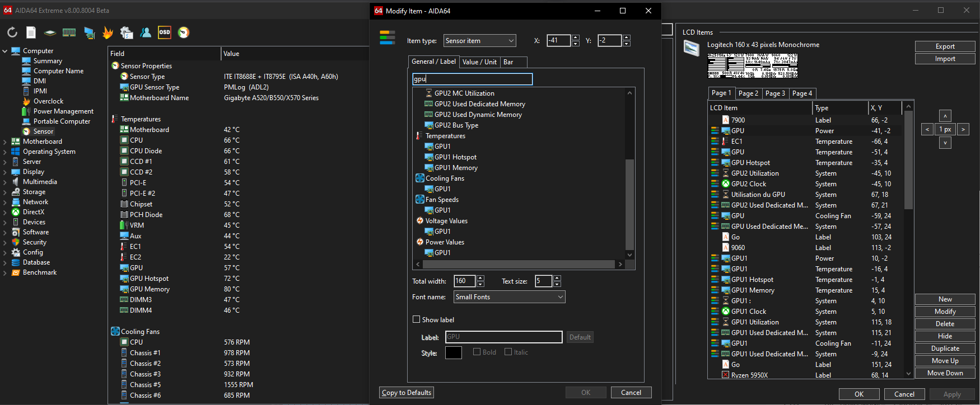Click the CPU chip toolbar icon
Screen dimensions: 980x405
pyautogui.click(x=50, y=32)
